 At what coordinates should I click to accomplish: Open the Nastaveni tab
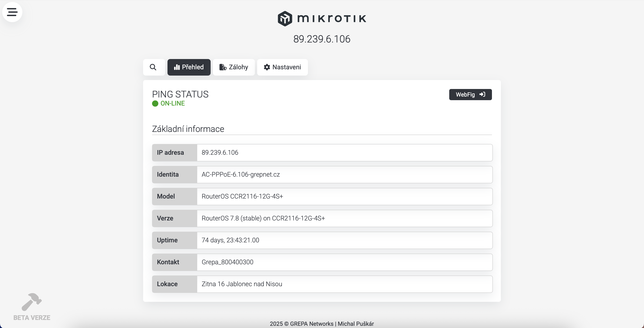pyautogui.click(x=282, y=67)
